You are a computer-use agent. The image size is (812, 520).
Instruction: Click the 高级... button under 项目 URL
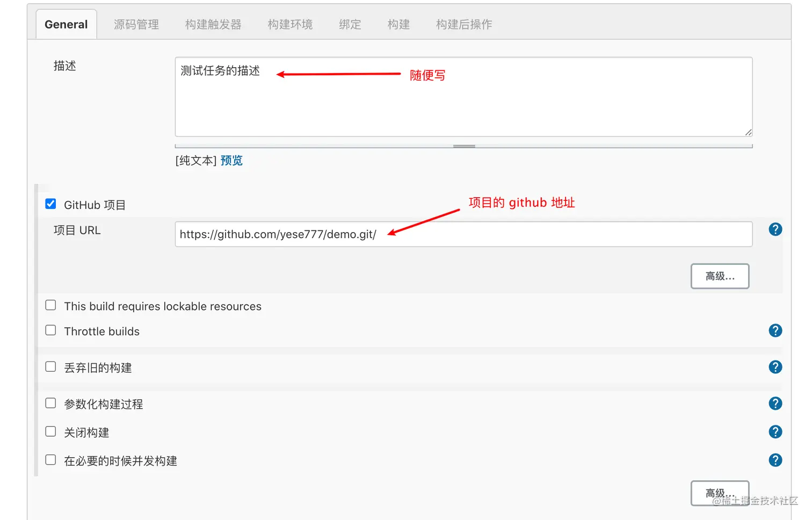click(720, 276)
